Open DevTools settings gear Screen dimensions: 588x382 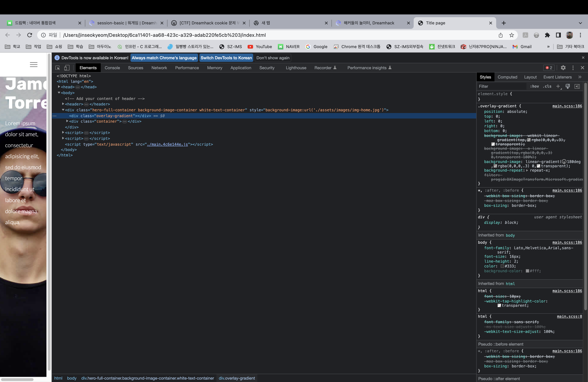coord(563,68)
